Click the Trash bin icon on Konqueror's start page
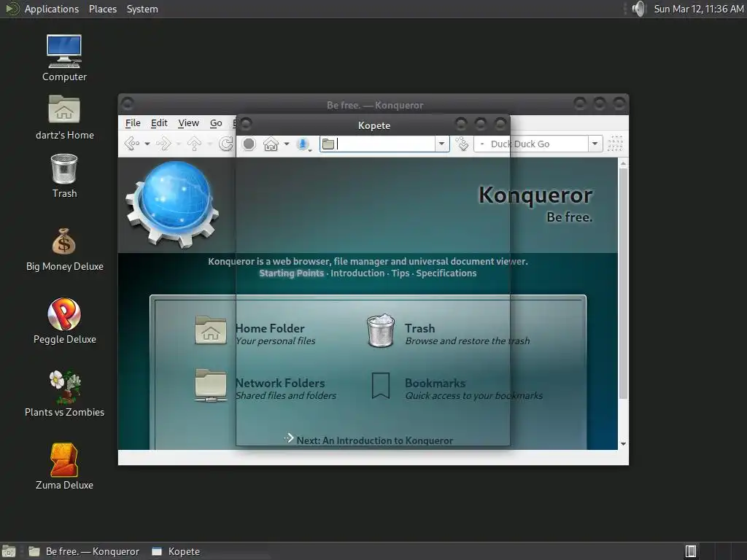This screenshot has height=560, width=747. point(381,330)
